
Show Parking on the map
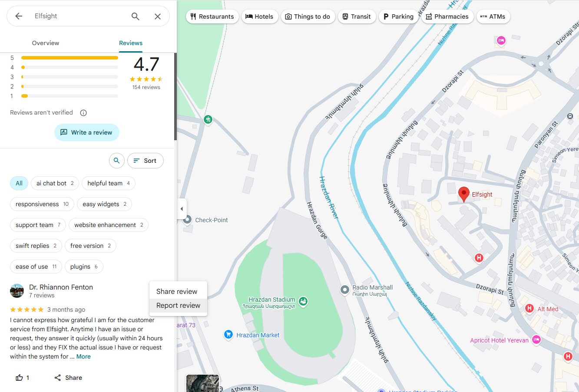coord(398,16)
